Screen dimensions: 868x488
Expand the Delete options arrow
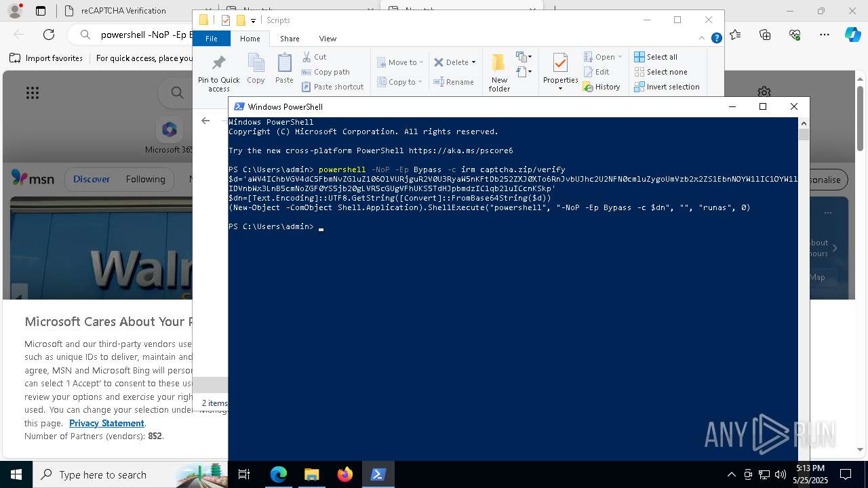tap(473, 62)
